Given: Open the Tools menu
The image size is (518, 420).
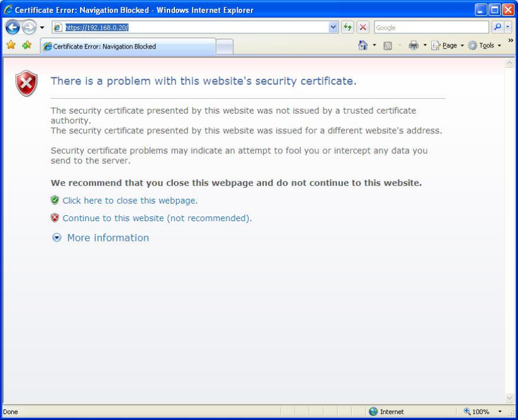Looking at the screenshot, I should 484,46.
